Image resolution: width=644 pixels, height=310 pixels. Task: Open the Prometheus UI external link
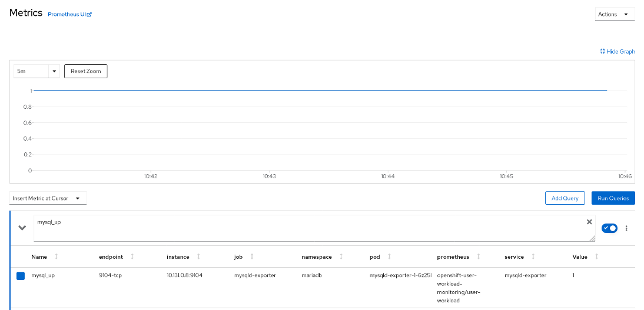coord(70,14)
